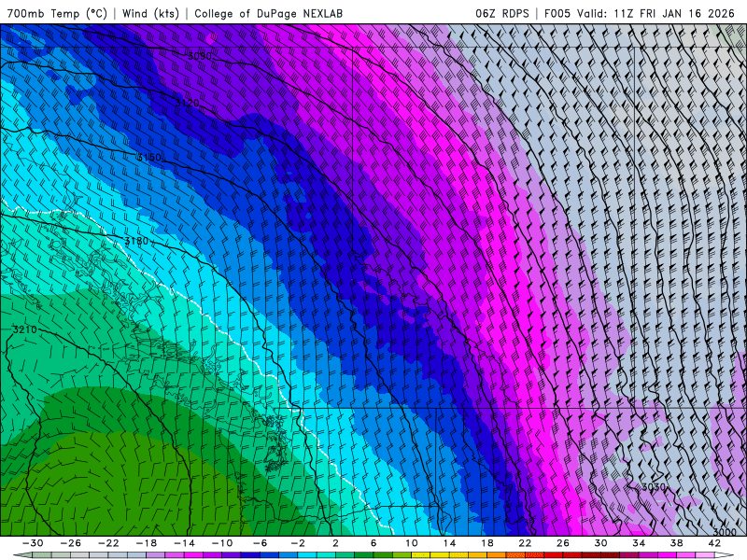This screenshot has width=747, height=560.
Task: Click the 38 value on the color scale
Action: coord(676,543)
